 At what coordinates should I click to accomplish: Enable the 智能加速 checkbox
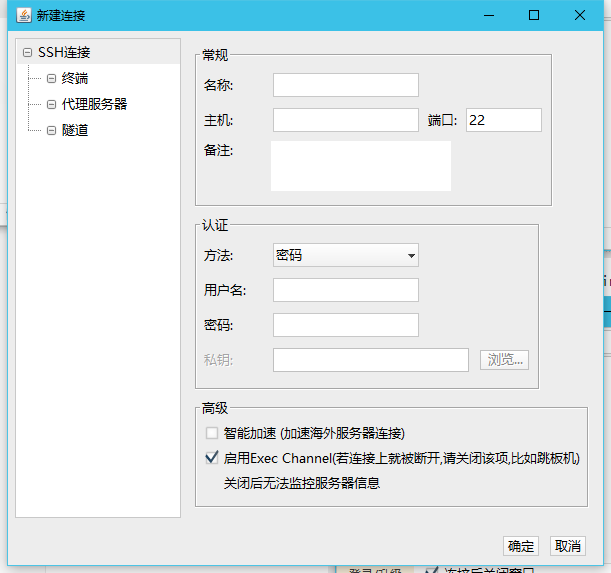[211, 433]
